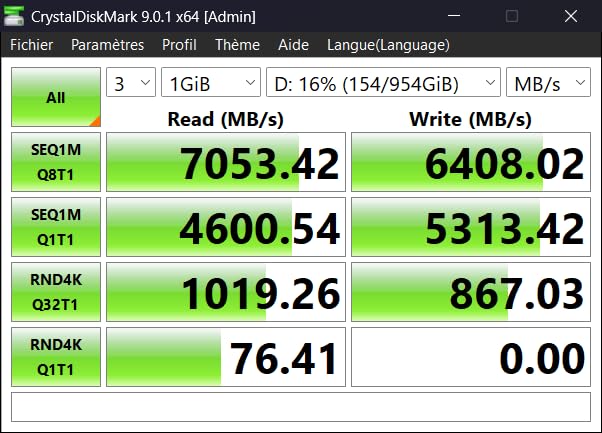Click the Write (MB/s) column header
This screenshot has width=602, height=433.
pos(471,119)
